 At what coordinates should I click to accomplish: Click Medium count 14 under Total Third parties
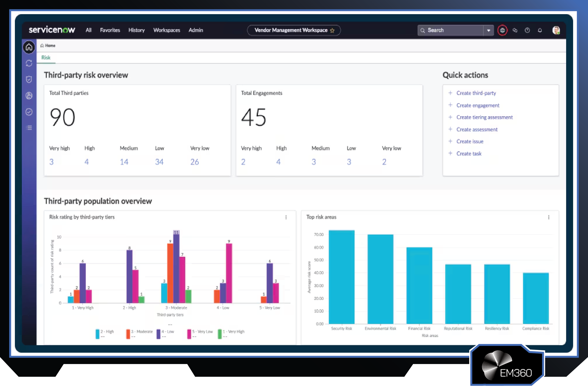coord(124,162)
